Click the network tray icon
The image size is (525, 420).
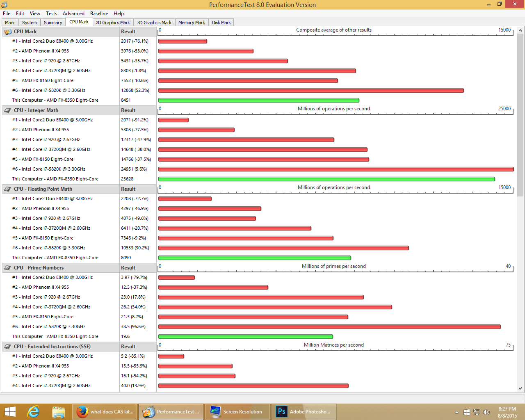[477, 412]
